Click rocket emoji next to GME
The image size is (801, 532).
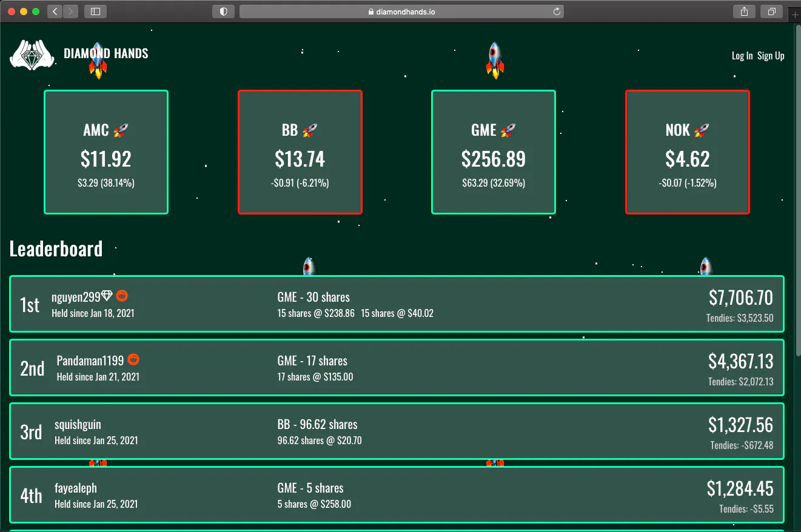(508, 130)
